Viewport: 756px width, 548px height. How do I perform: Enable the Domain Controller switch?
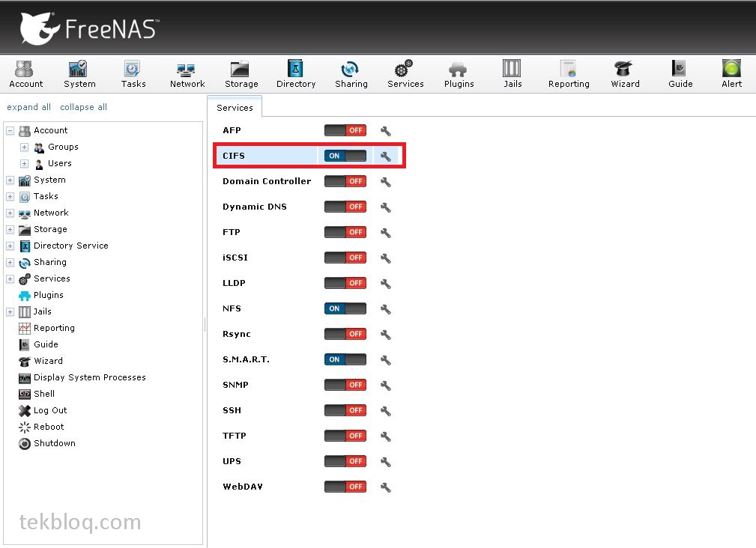point(345,181)
